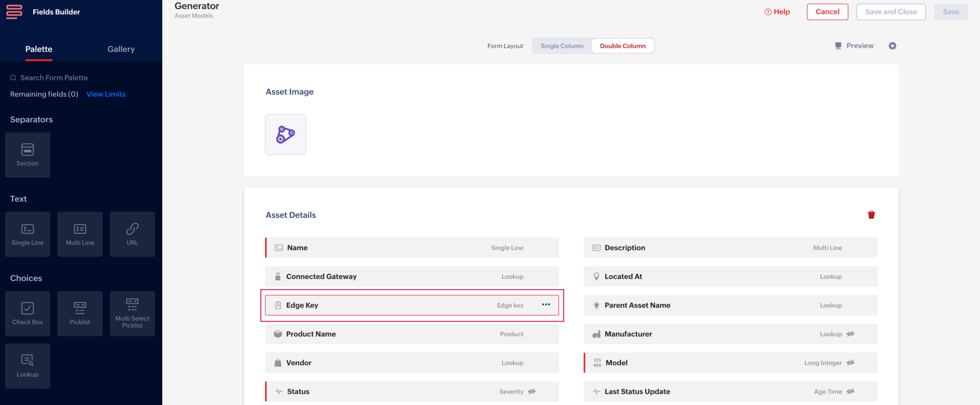
Task: Toggle hidden eye icon on Model field
Action: click(x=850, y=363)
